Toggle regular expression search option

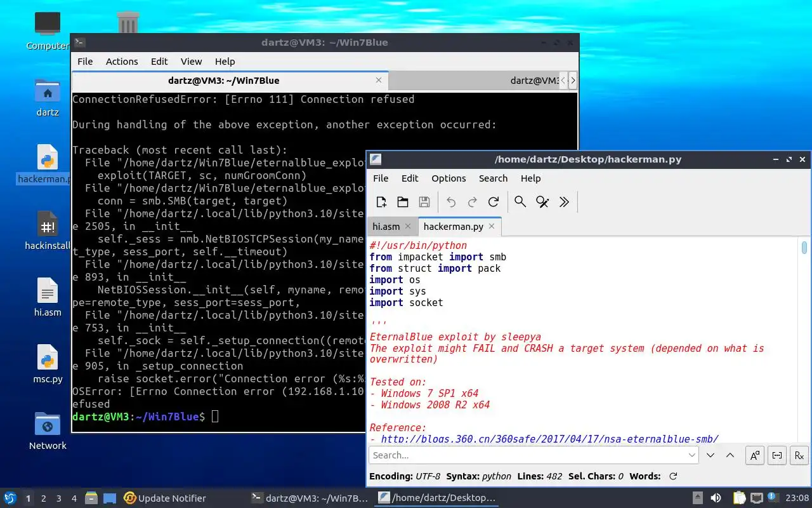799,455
